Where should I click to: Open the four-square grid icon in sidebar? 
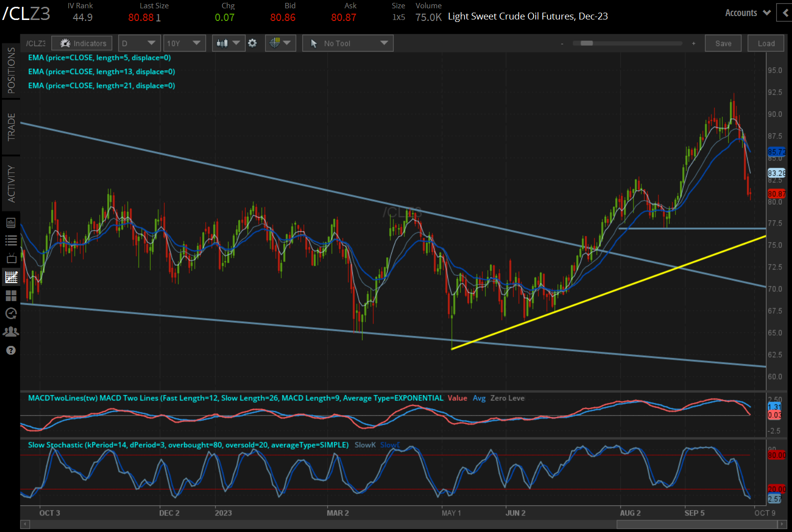pos(11,296)
